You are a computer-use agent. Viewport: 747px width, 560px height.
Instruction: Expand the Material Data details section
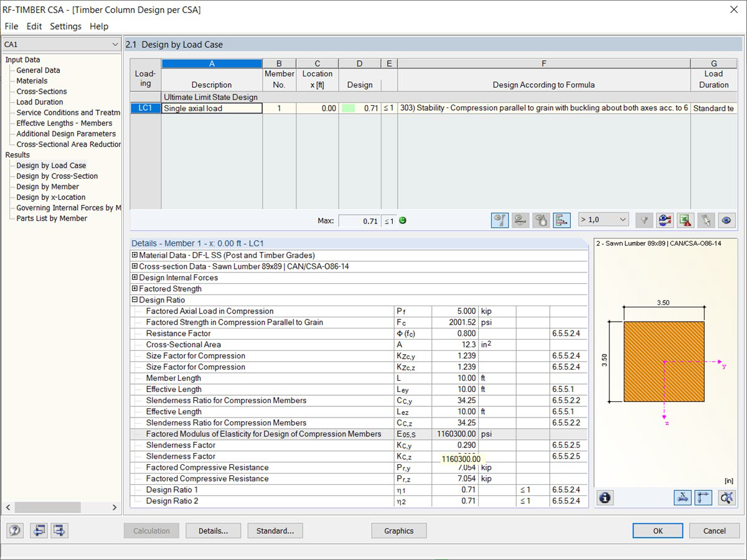134,255
